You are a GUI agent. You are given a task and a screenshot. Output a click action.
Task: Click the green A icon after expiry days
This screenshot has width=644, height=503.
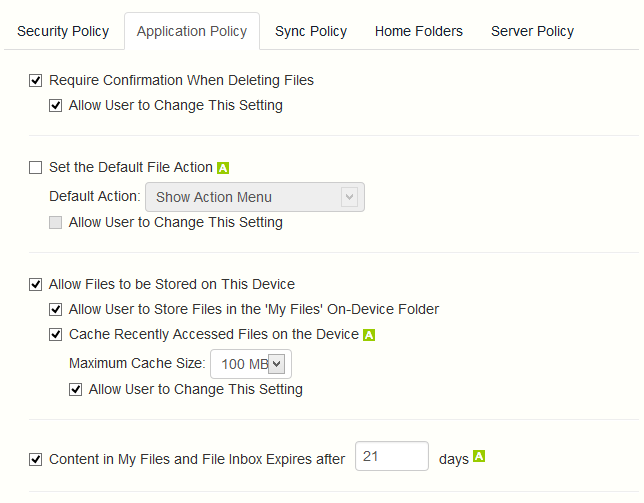479,458
